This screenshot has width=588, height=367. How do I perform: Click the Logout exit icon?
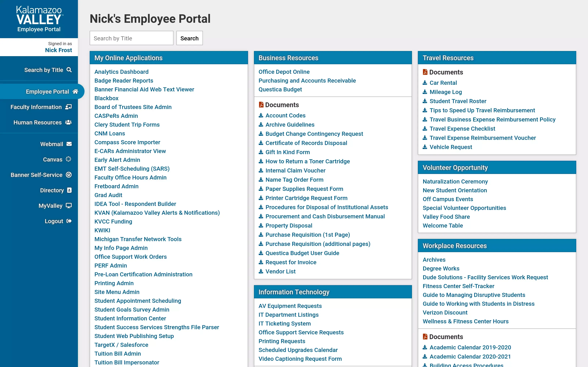tap(69, 221)
